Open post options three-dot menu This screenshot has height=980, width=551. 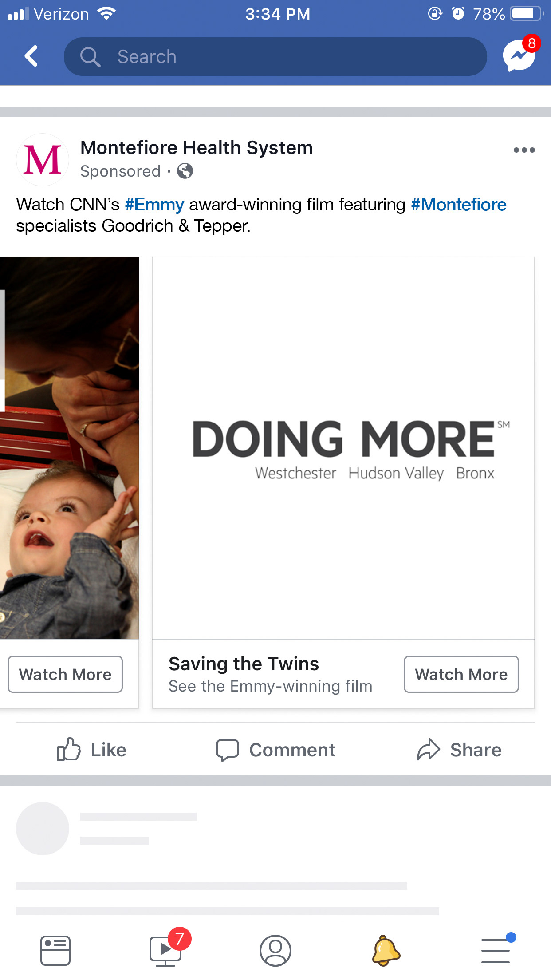tap(524, 150)
